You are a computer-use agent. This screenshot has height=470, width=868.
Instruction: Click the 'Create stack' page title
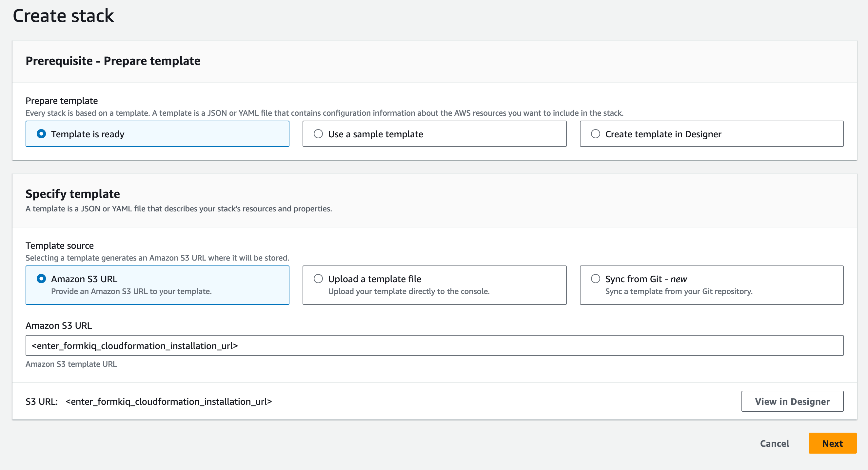pyautogui.click(x=63, y=16)
